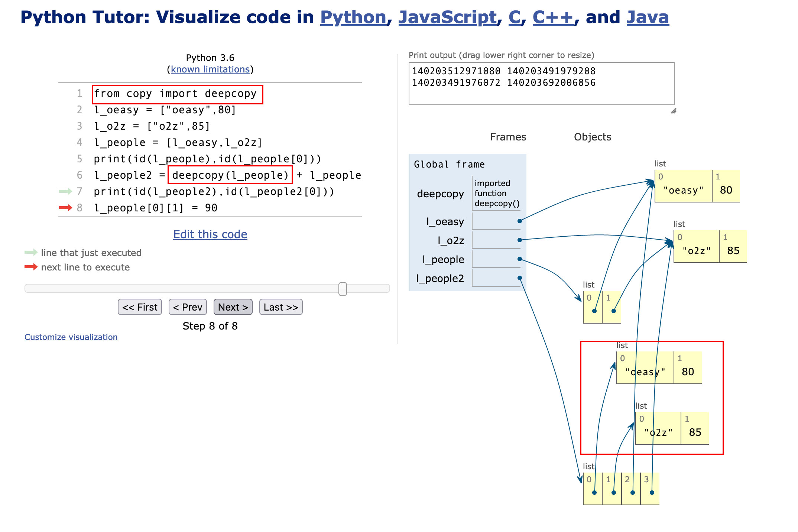Go back one step with < Prev
This screenshot has width=798, height=532.
point(188,307)
